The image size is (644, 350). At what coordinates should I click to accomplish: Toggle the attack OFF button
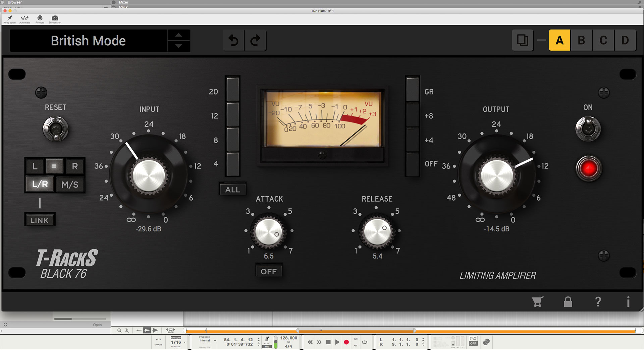pyautogui.click(x=269, y=271)
